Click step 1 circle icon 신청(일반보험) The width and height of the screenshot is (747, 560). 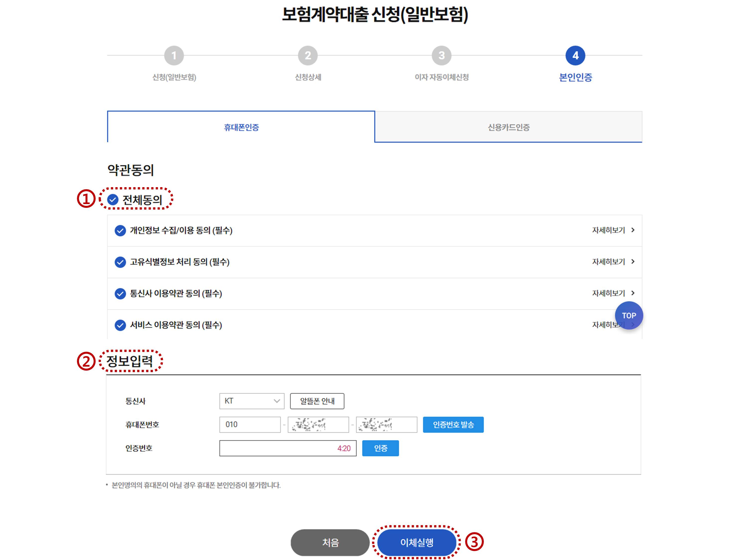[174, 55]
